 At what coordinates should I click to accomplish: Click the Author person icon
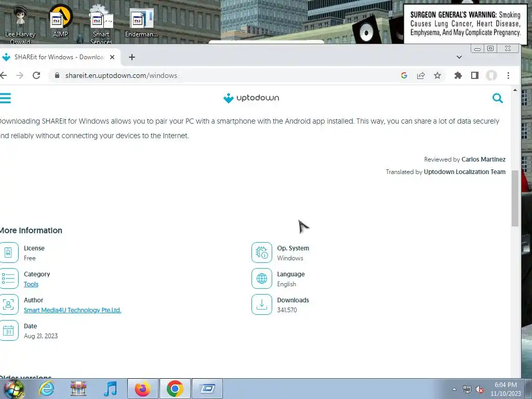(x=8, y=304)
